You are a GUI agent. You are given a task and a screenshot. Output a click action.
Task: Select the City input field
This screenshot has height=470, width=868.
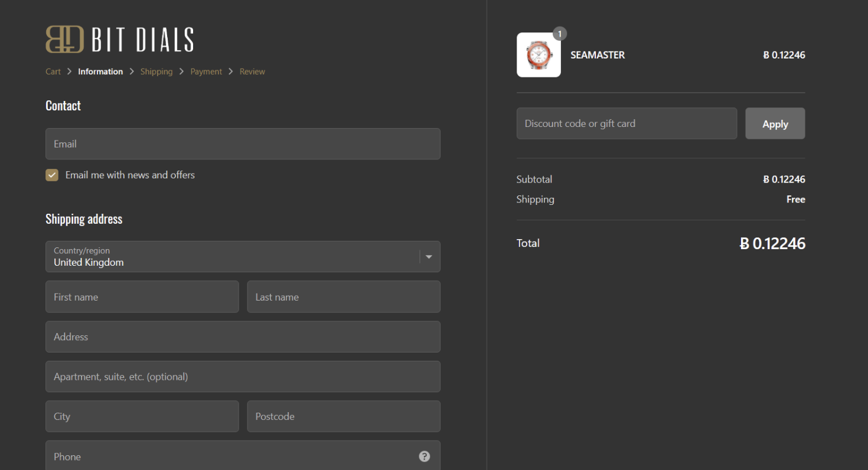tap(142, 416)
